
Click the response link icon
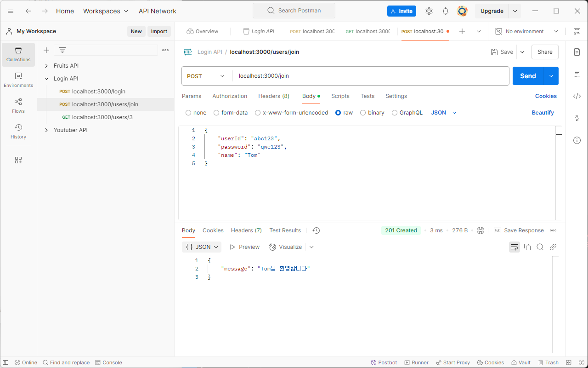pyautogui.click(x=553, y=247)
